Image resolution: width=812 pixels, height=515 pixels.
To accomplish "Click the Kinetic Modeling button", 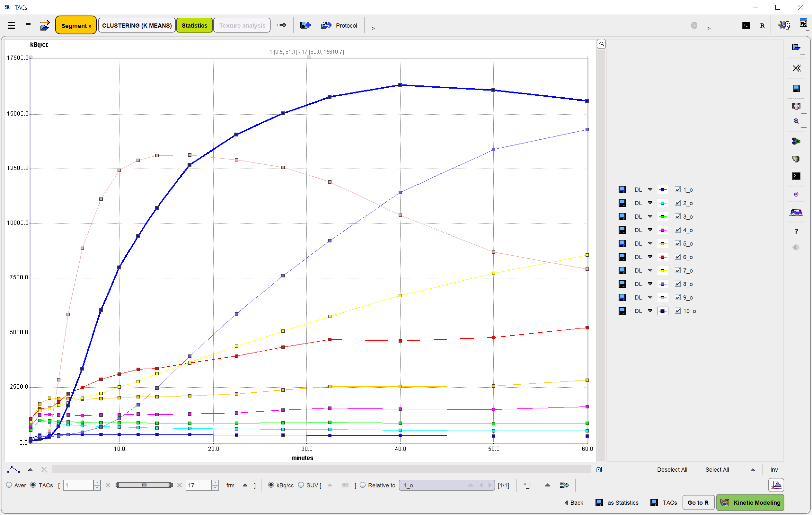I will click(x=750, y=502).
